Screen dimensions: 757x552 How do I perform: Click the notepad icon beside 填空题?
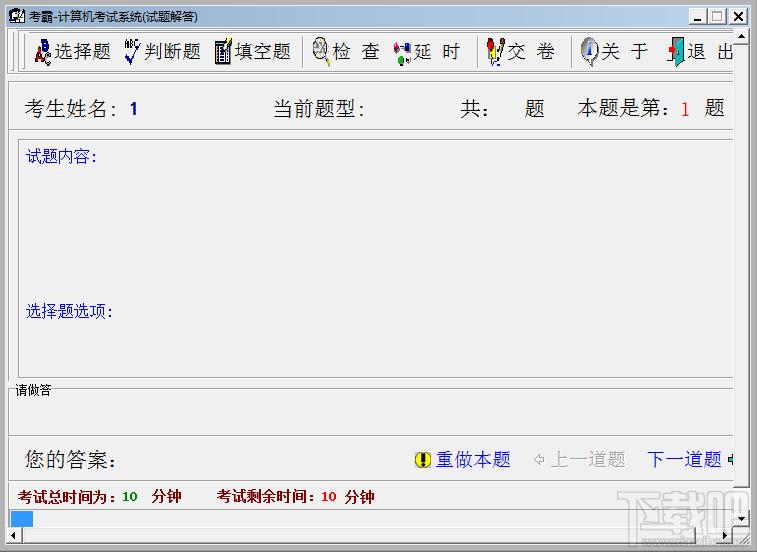coord(223,52)
